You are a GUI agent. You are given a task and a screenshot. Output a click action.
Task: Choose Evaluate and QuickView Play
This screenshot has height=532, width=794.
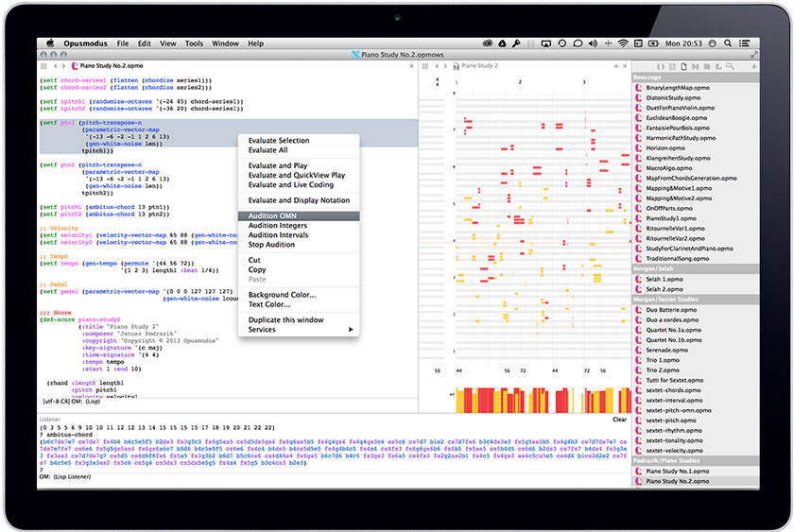[299, 175]
